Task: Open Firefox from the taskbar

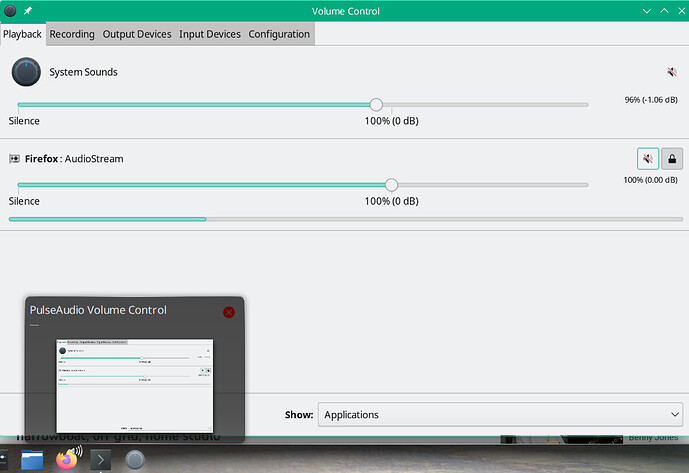Action: tap(68, 460)
